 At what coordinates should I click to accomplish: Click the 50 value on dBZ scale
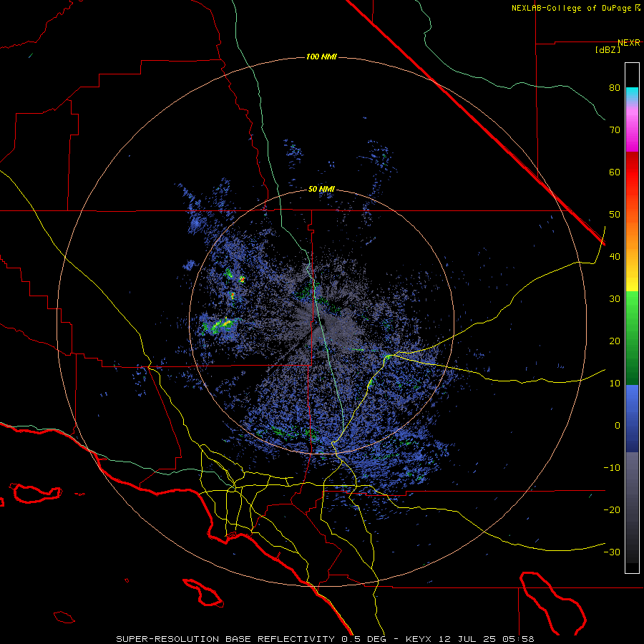click(x=615, y=215)
